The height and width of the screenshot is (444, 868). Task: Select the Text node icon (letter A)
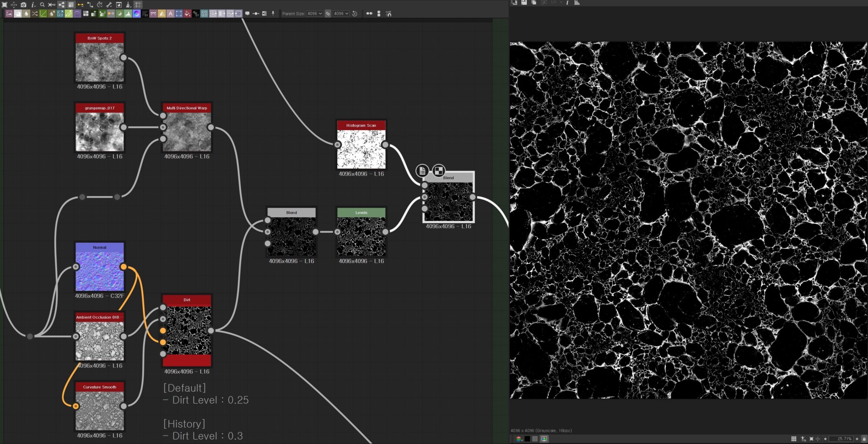[170, 13]
